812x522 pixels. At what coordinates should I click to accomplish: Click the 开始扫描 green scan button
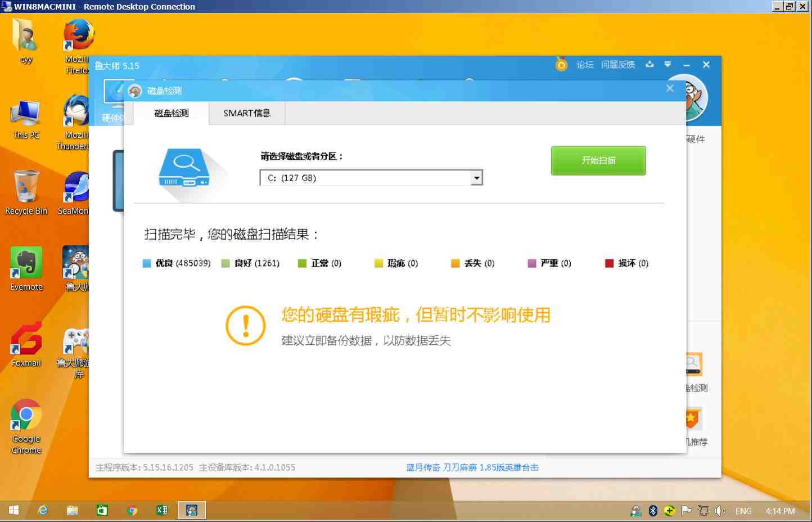pyautogui.click(x=598, y=160)
